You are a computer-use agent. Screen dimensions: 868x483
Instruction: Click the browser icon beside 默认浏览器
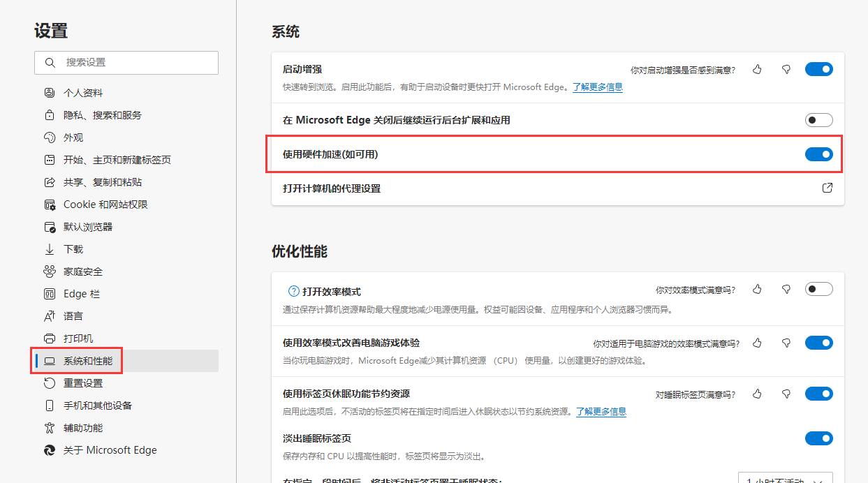point(49,227)
